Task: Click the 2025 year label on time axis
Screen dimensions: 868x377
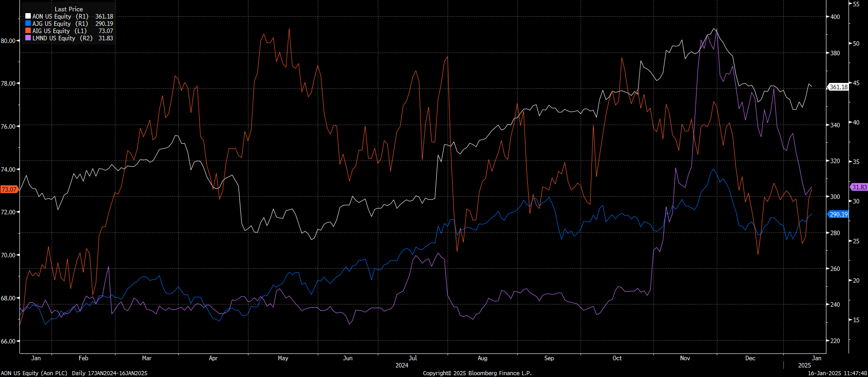Action: pos(805,365)
